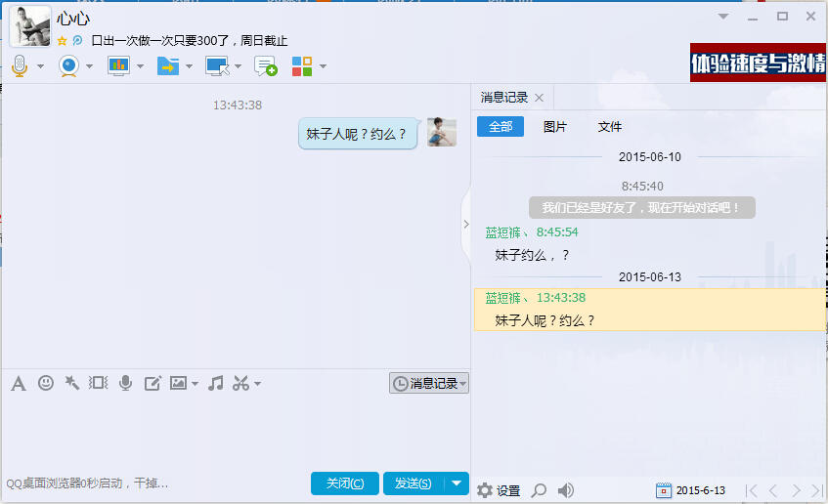Insert a picture into message
828x504 pixels.
coord(179,383)
